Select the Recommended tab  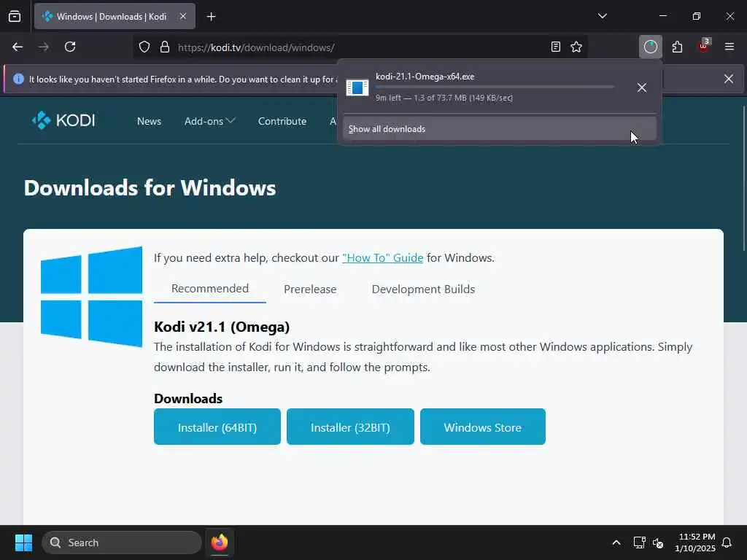point(210,289)
